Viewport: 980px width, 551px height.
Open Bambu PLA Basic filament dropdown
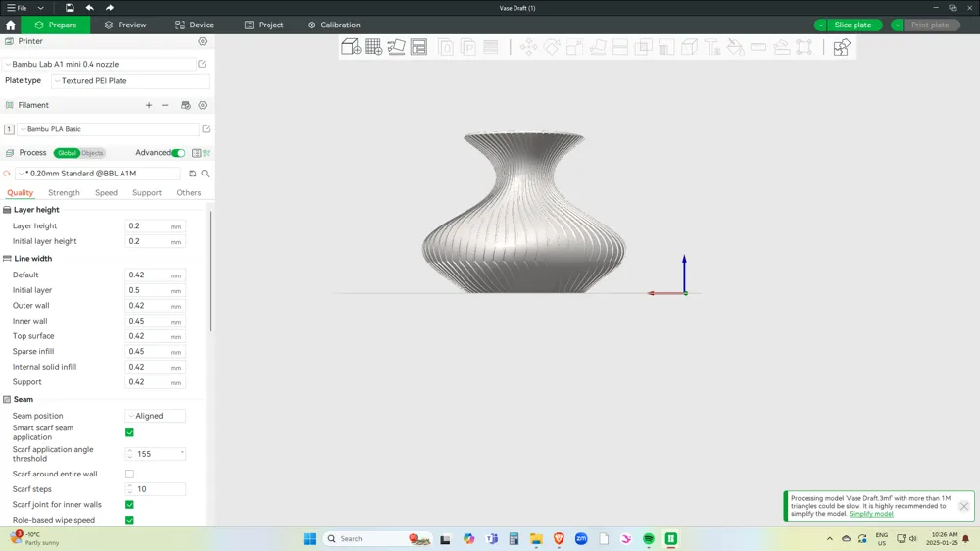point(108,129)
